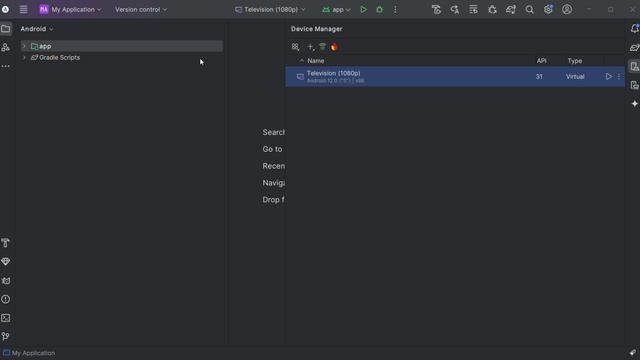
Task: Expand the app module tree node
Action: click(x=24, y=46)
